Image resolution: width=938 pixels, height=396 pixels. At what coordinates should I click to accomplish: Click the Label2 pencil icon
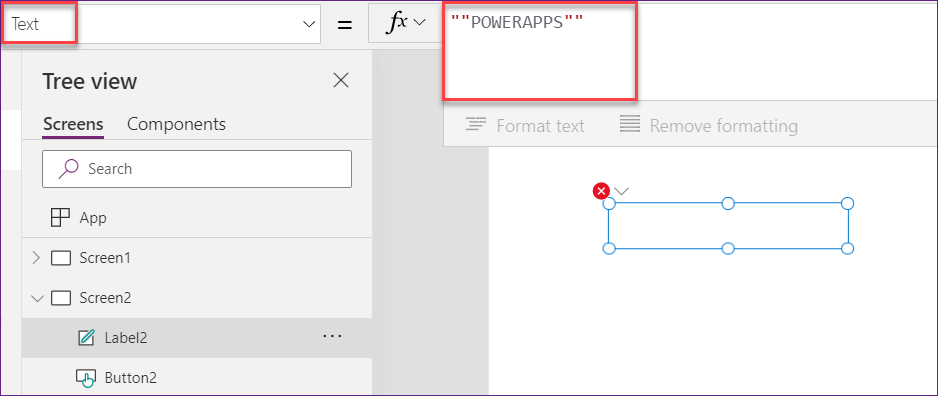(x=87, y=338)
